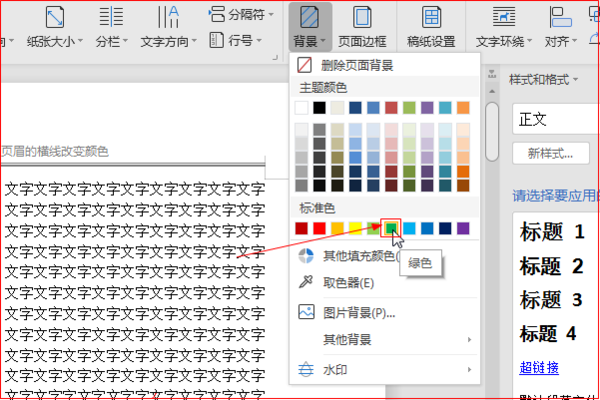Click the 文字环绕 text wrap icon
This screenshot has width=600, height=400.
(x=504, y=17)
